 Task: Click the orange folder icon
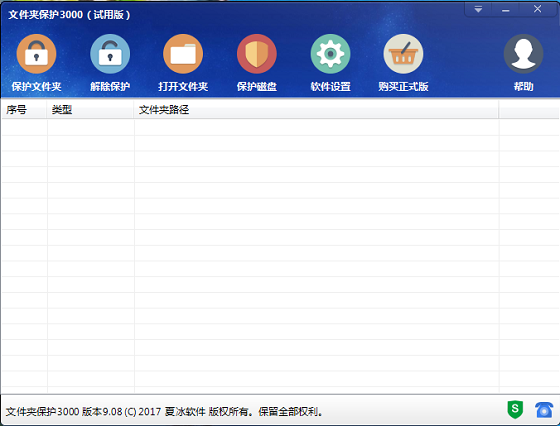[183, 54]
